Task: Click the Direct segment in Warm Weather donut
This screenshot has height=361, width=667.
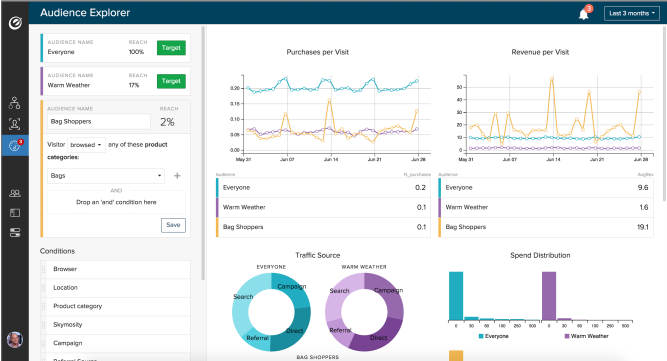Action: click(379, 338)
